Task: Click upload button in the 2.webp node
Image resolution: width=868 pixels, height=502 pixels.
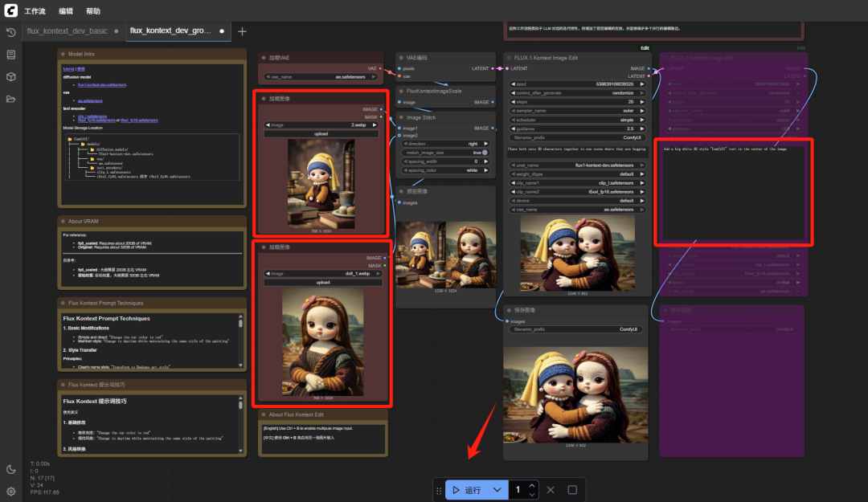Action: [x=321, y=134]
